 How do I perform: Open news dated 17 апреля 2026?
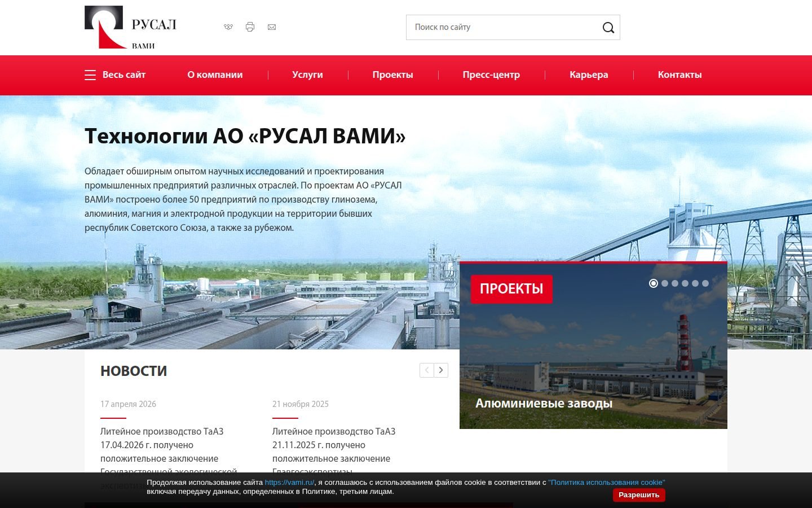click(169, 452)
